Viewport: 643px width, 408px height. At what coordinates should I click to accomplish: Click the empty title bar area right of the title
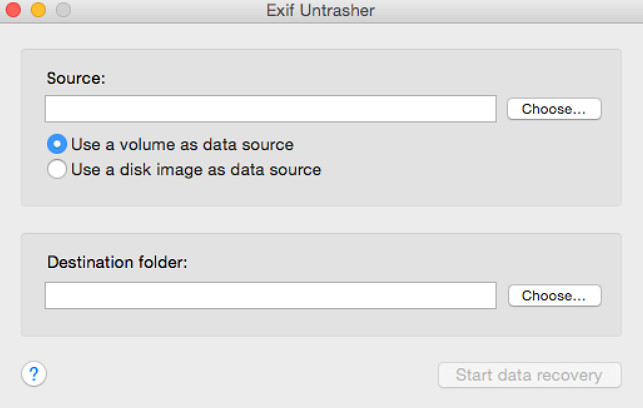point(520,11)
